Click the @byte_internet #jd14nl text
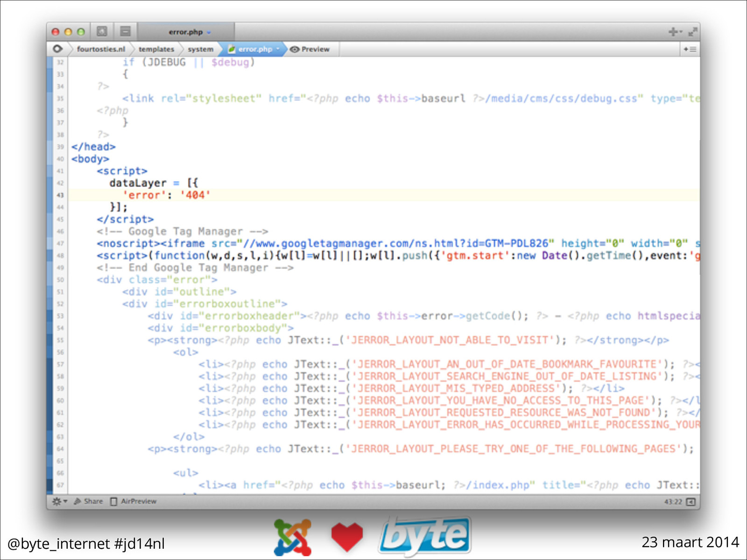 pos(86,544)
